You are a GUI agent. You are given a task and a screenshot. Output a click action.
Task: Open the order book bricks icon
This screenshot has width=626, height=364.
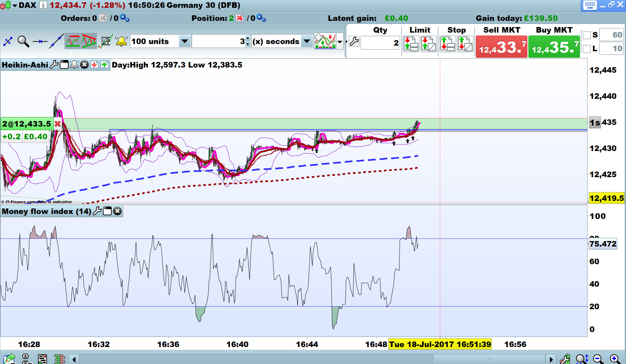(59, 359)
